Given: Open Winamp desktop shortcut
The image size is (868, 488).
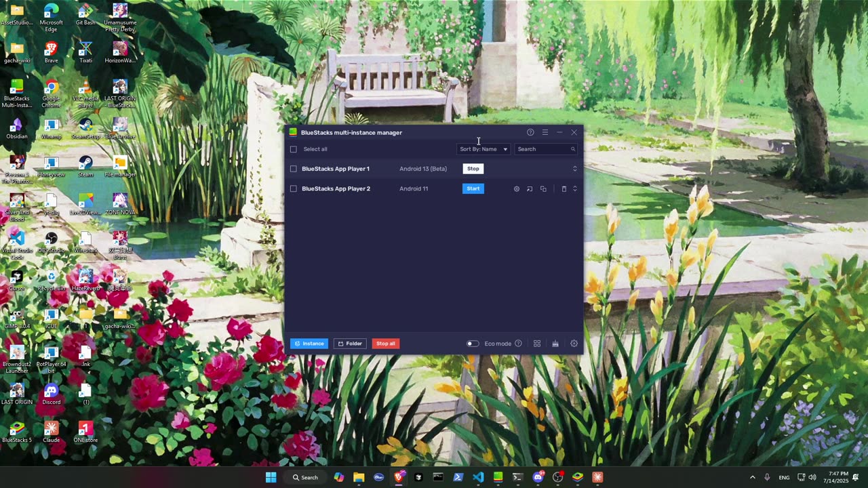Looking at the screenshot, I should point(52,128).
